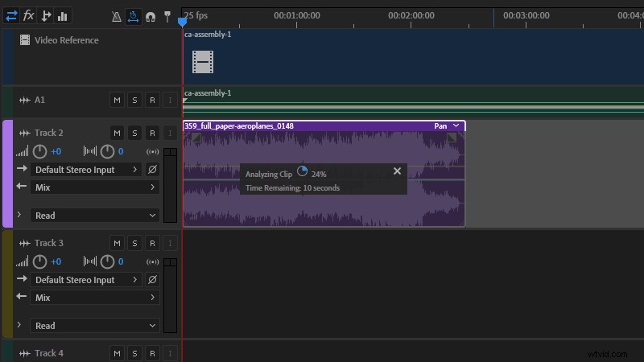Toggle polarity reverse on Track 2
Viewport: 644px width, 362px height.
[x=152, y=170]
